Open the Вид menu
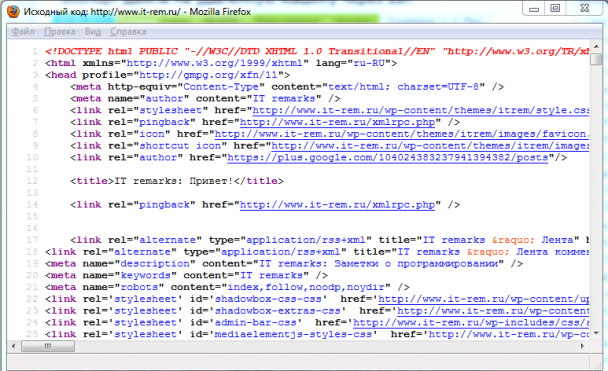This screenshot has width=608, height=371. [x=93, y=31]
